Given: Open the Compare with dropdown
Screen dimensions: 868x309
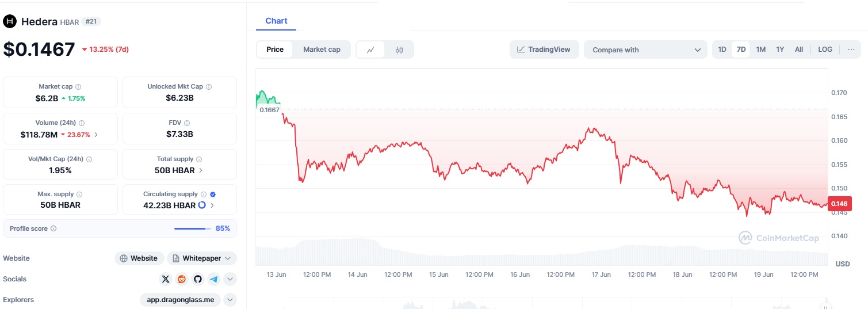Looking at the screenshot, I should click(x=645, y=49).
